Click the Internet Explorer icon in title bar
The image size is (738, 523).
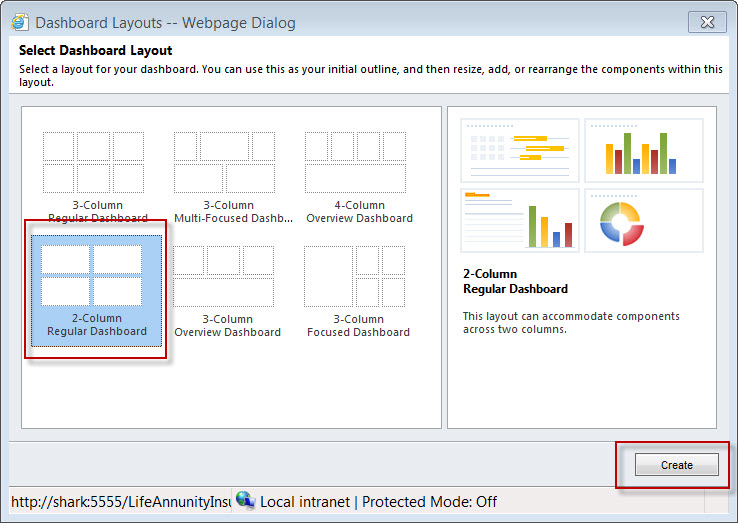pos(20,21)
